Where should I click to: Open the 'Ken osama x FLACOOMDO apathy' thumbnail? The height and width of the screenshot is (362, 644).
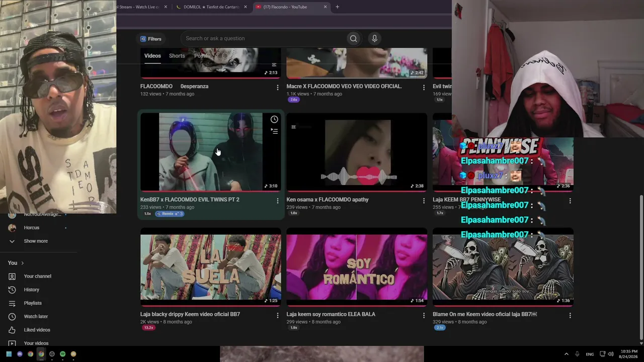[x=357, y=152]
